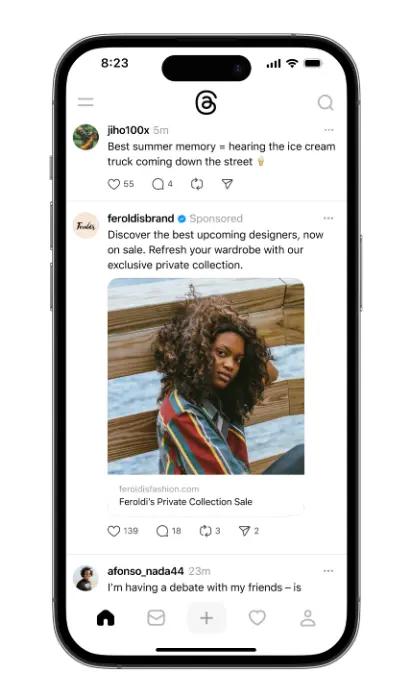Like jiho100x's ice cream truck post
408x694 pixels.
(x=114, y=184)
